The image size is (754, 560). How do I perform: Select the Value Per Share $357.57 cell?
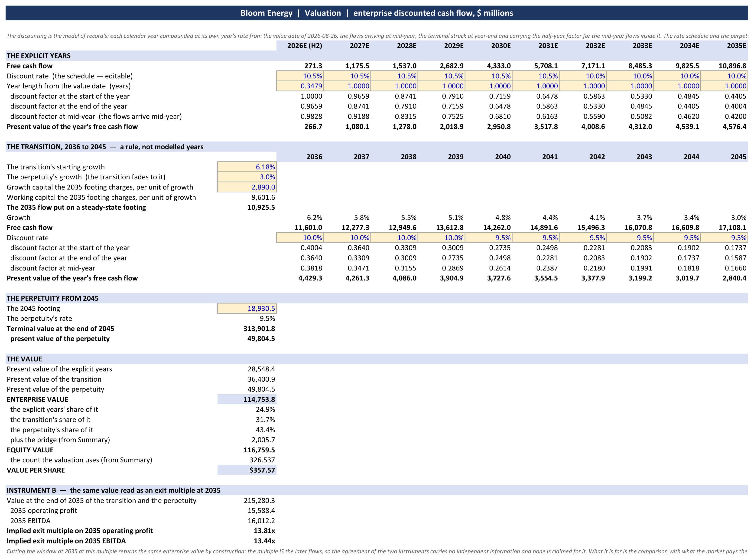click(x=247, y=470)
